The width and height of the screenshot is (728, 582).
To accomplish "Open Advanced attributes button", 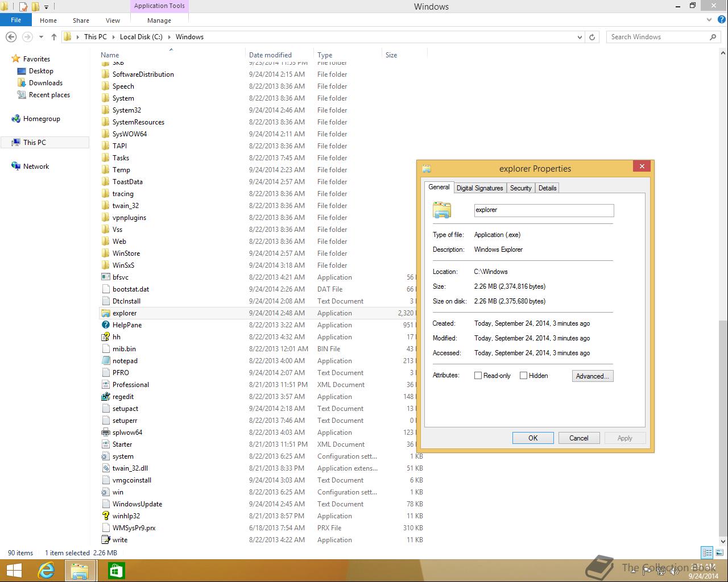I will coord(593,376).
